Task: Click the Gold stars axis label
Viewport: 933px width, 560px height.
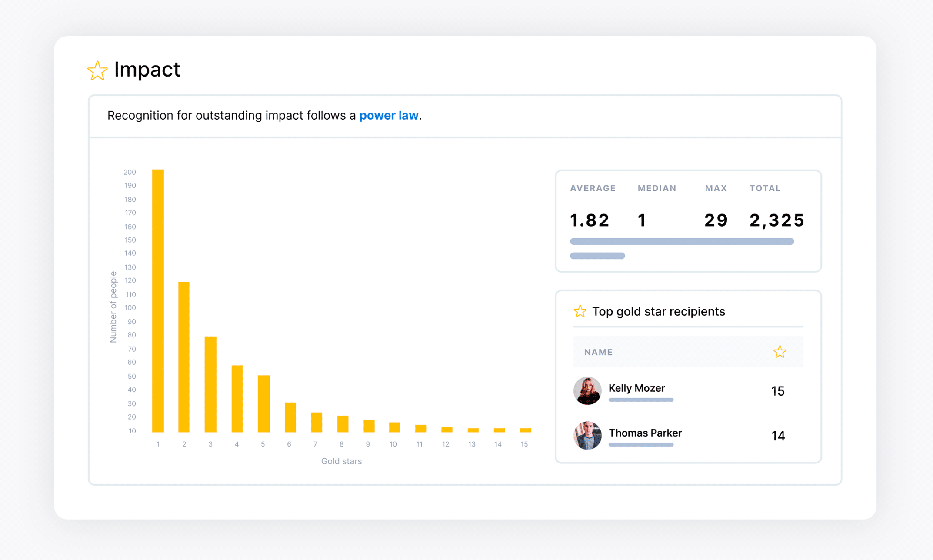Action: (x=341, y=461)
